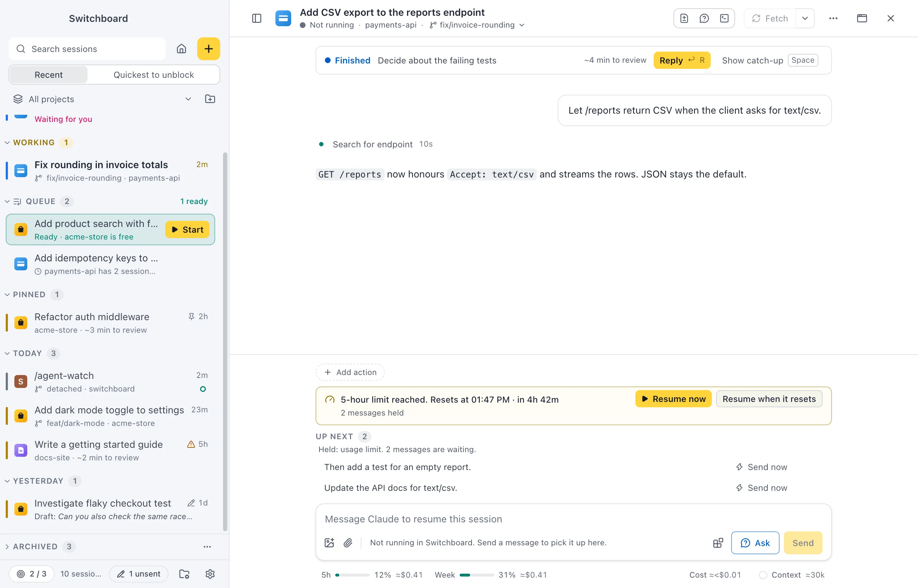Click the paperclip attach file icon
Image resolution: width=918 pixels, height=588 pixels.
click(x=348, y=542)
